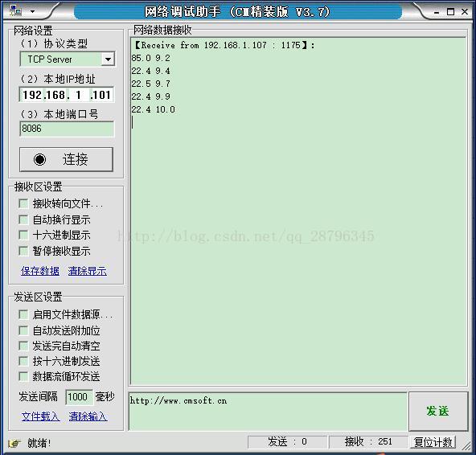Screen dimensions: 476x455
Task: Click the 连接 connect button
Action: click(66, 160)
